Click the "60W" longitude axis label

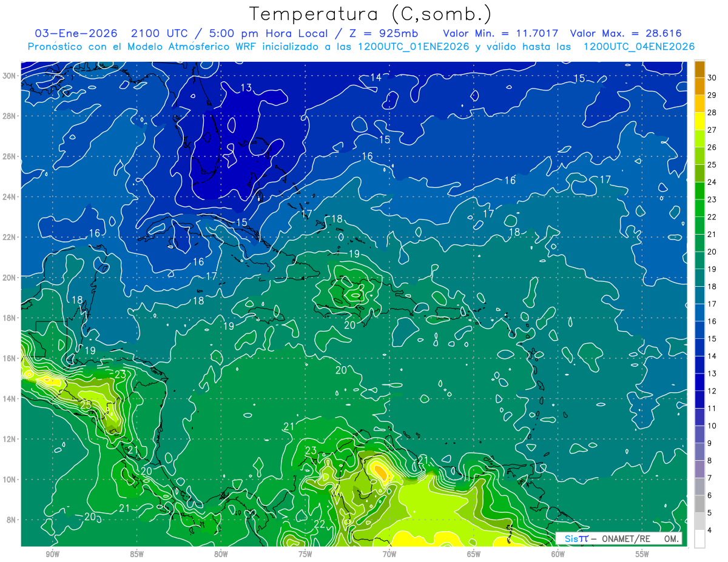(558, 554)
